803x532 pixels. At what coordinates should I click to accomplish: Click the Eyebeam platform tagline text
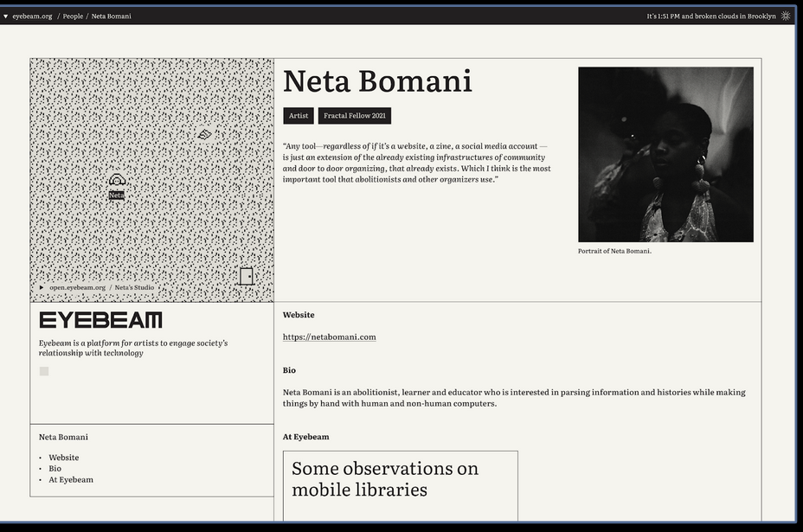click(x=133, y=348)
